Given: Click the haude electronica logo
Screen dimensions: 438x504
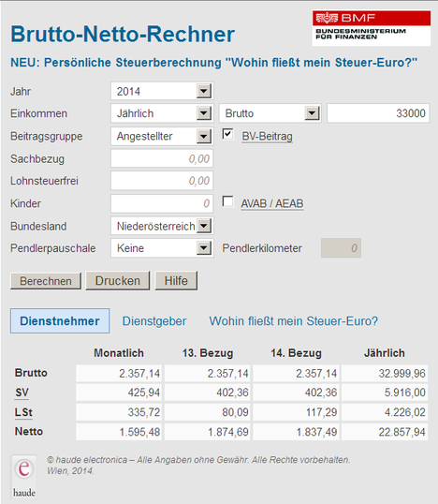Looking at the screenshot, I should (x=24, y=477).
